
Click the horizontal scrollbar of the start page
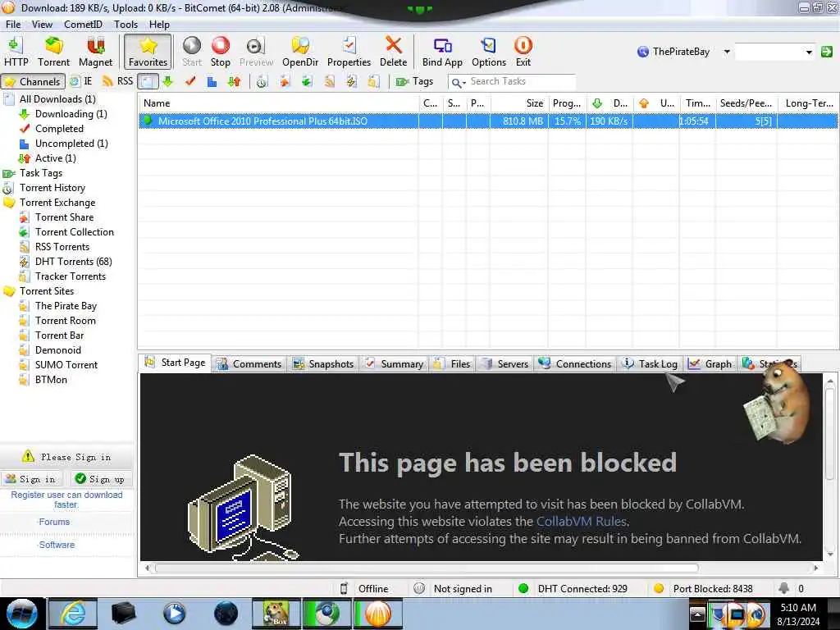coord(427,568)
